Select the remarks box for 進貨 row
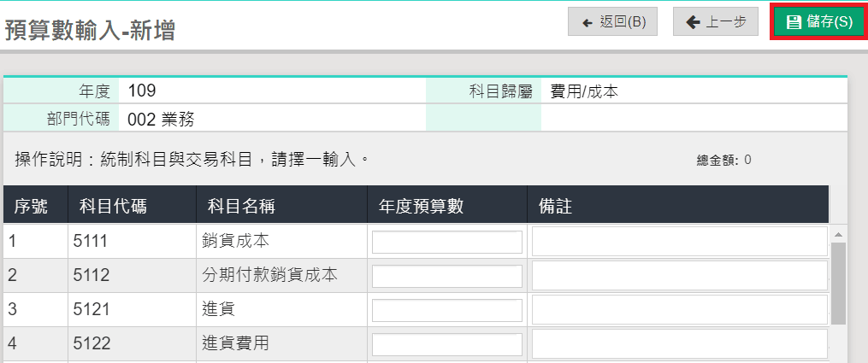Screen dimensions: 868x363 pos(679,310)
